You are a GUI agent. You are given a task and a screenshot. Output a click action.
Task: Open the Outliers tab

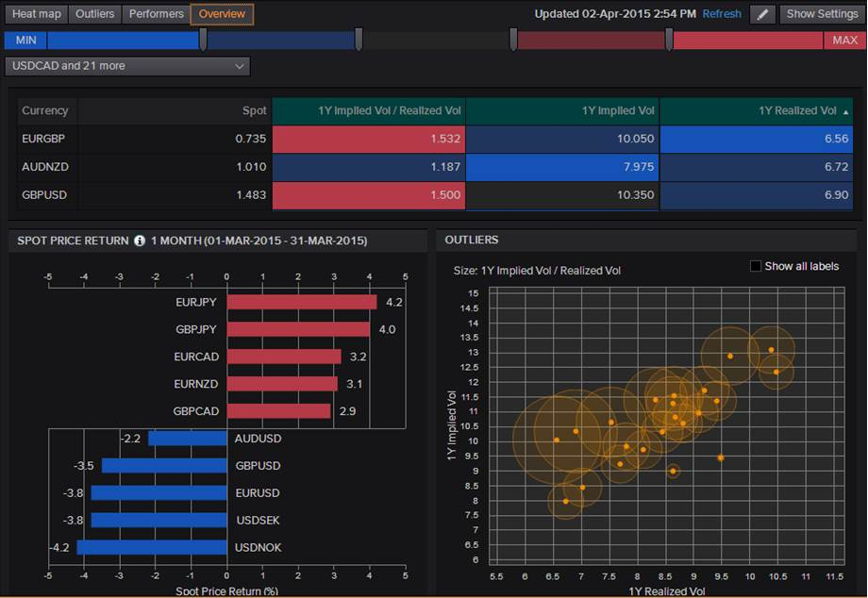tap(94, 14)
